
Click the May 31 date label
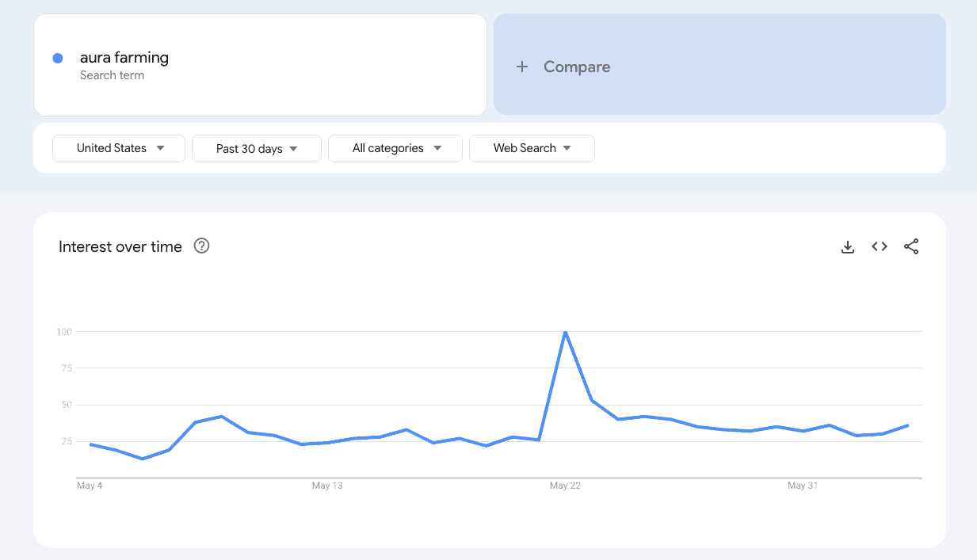pos(803,486)
